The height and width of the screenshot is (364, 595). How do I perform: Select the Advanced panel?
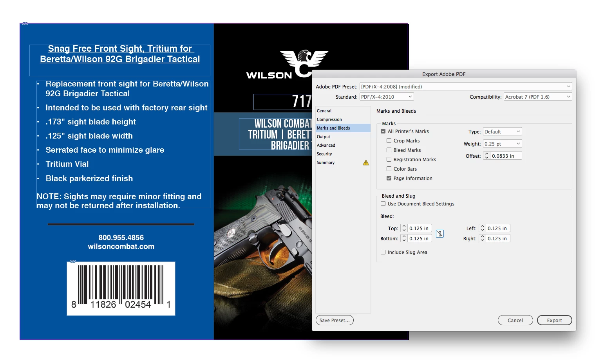coord(343,146)
